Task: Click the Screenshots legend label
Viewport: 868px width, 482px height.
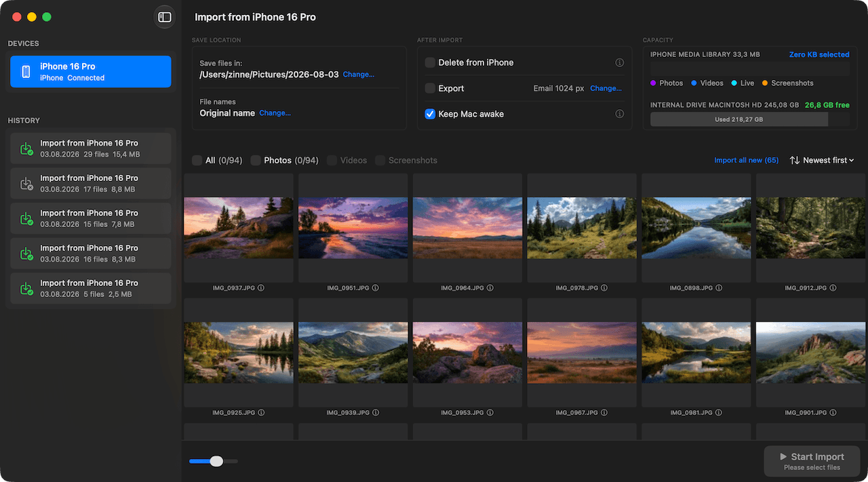Action: click(792, 83)
